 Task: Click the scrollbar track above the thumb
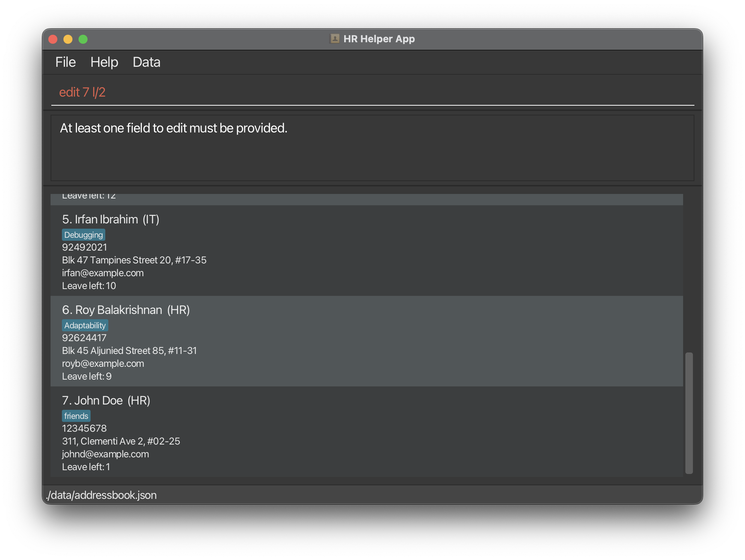[x=689, y=272]
